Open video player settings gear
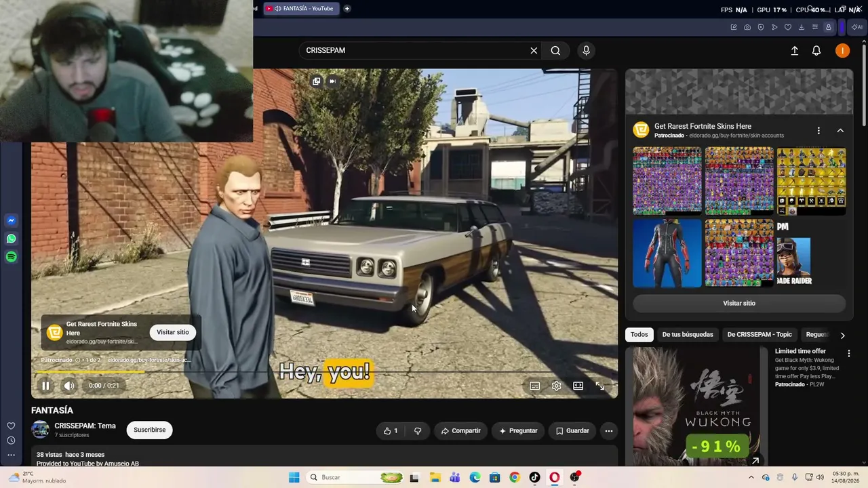Viewport: 868px width, 488px height. (557, 386)
